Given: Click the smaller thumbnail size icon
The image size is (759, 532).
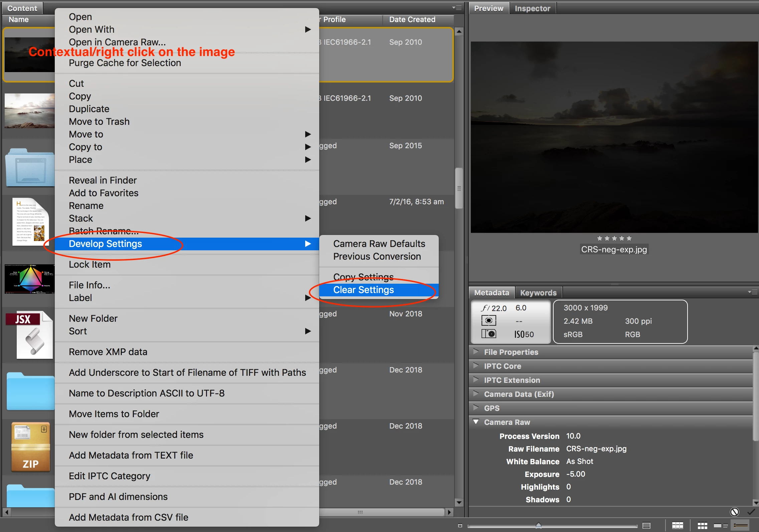Looking at the screenshot, I should click(x=460, y=526).
